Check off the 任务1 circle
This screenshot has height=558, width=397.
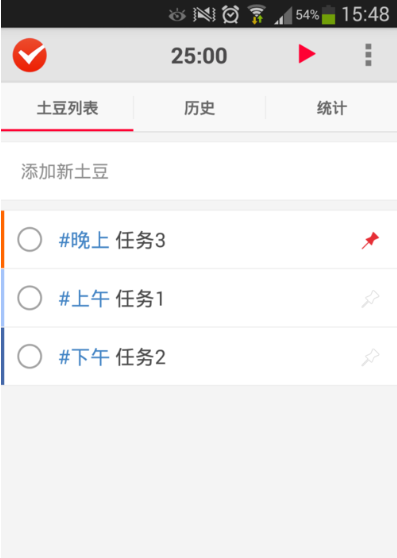tap(30, 298)
